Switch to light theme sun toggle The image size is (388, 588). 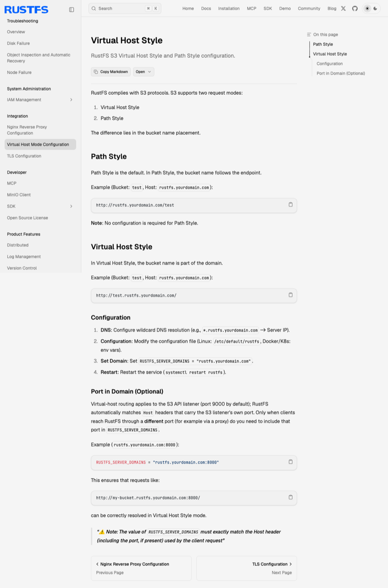click(x=367, y=9)
